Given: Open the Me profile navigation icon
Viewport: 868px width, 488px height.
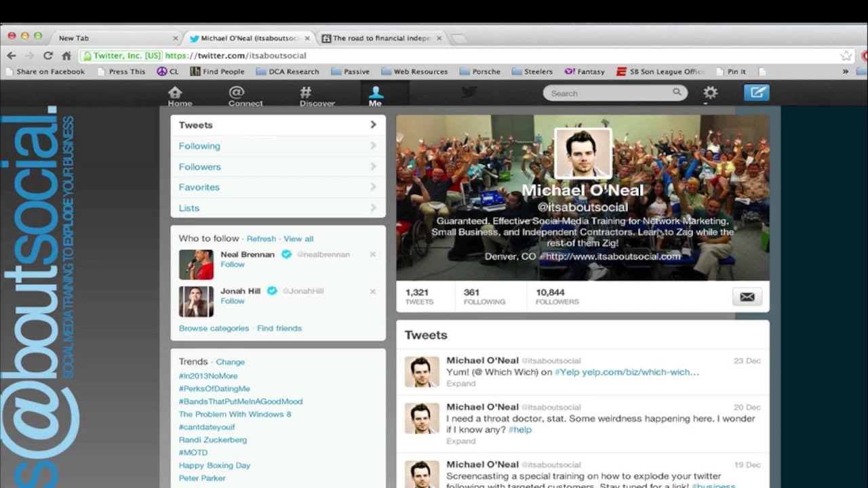Looking at the screenshot, I should pyautogui.click(x=376, y=96).
